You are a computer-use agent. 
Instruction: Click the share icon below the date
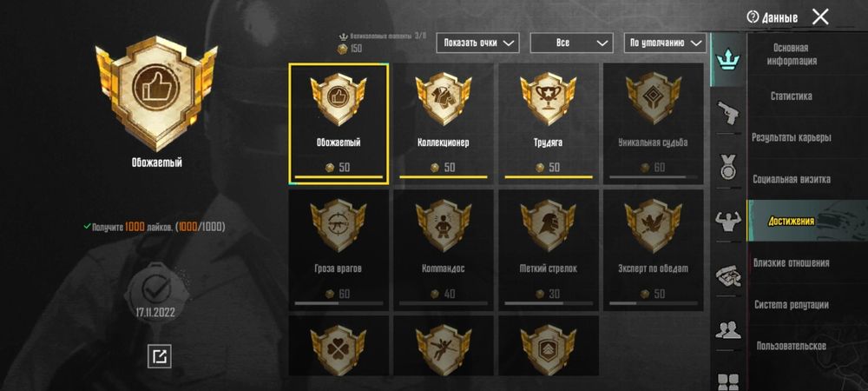point(160,356)
